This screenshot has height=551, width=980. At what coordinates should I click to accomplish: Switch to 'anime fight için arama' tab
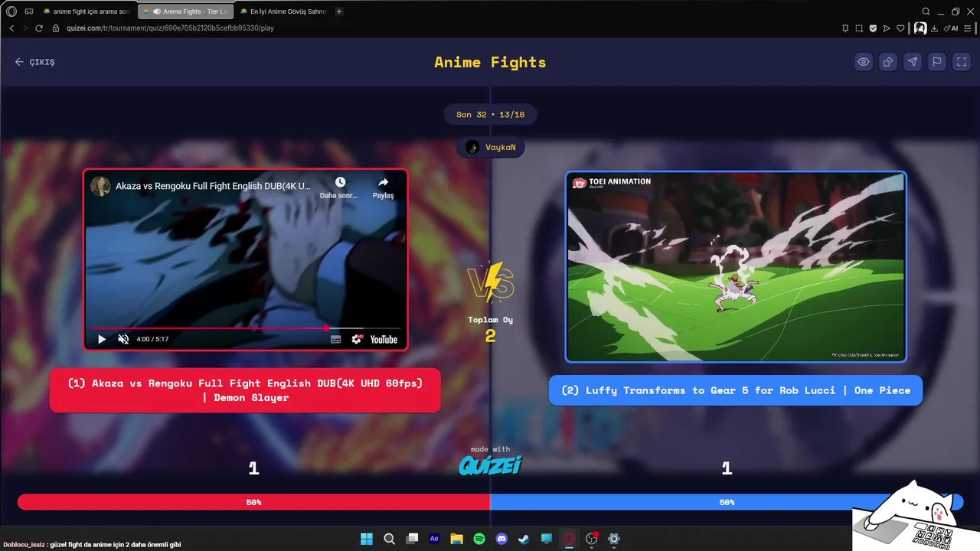click(87, 11)
